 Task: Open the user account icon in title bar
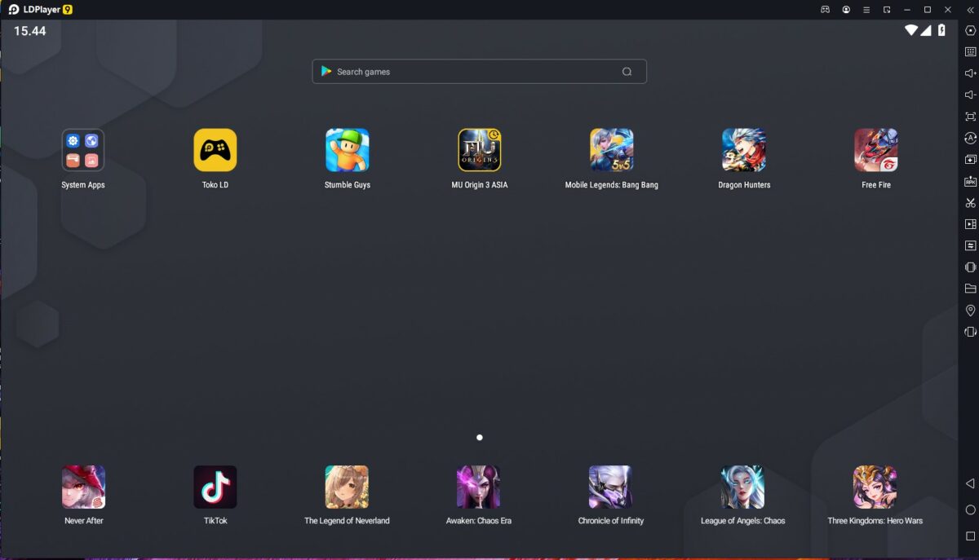tap(846, 10)
